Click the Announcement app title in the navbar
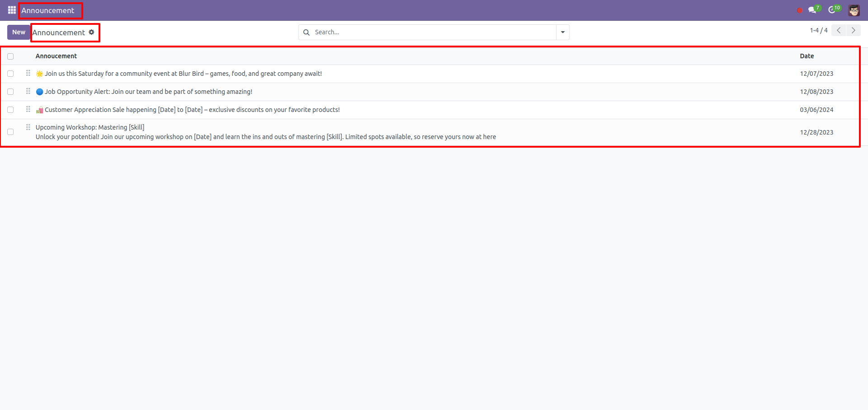 coord(47,10)
